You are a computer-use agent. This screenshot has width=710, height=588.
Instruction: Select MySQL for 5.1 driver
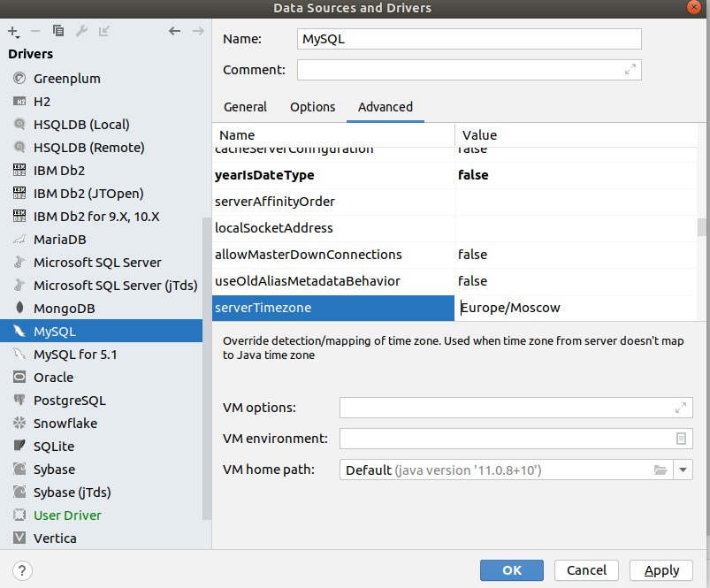pyautogui.click(x=102, y=355)
